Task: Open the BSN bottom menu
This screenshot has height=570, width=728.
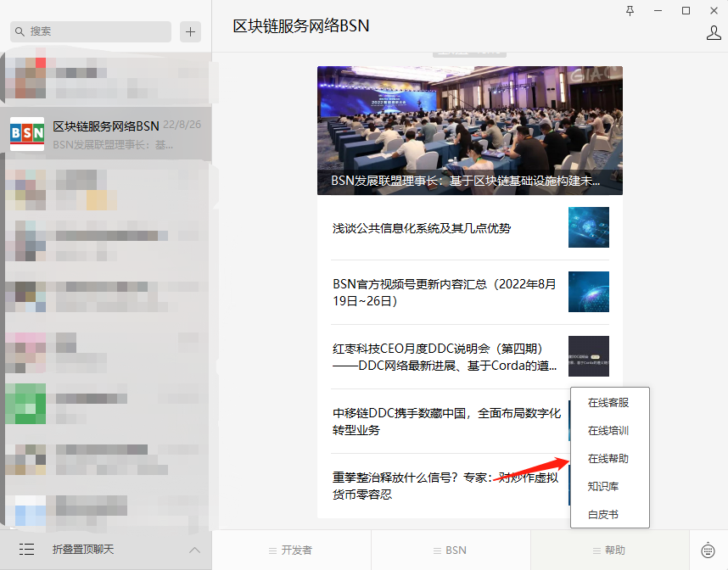Action: point(451,550)
